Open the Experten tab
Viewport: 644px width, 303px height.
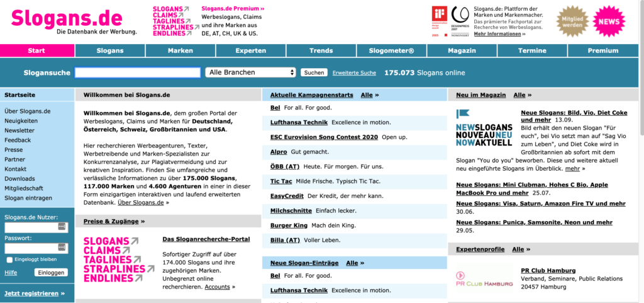tap(250, 50)
